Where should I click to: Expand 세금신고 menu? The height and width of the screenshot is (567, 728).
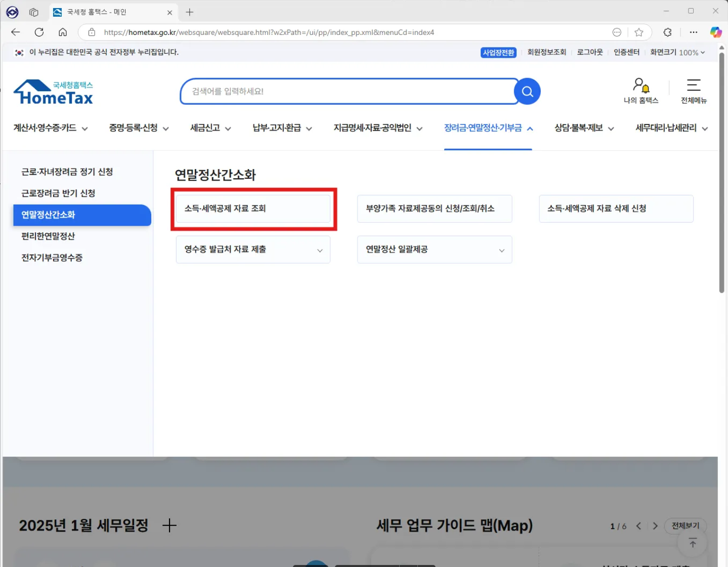211,128
